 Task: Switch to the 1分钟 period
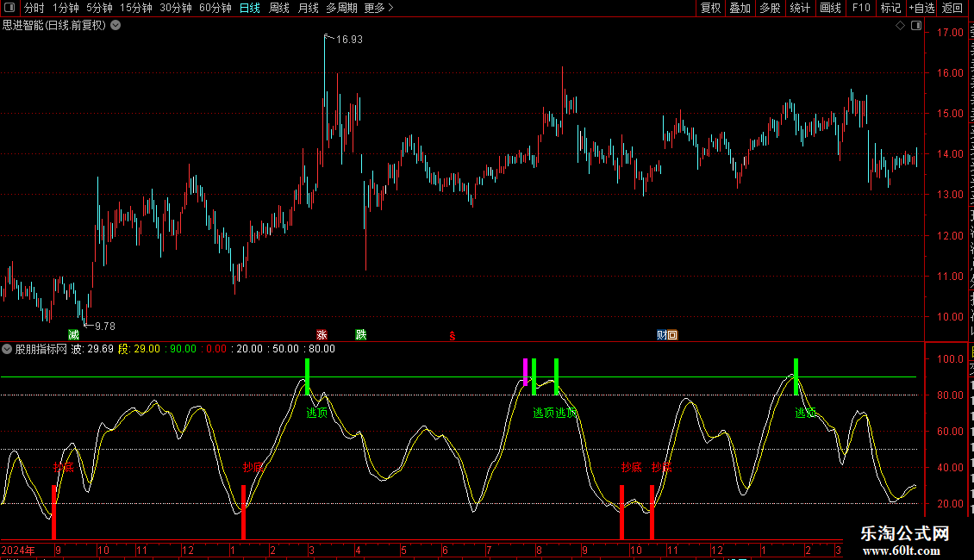click(66, 8)
